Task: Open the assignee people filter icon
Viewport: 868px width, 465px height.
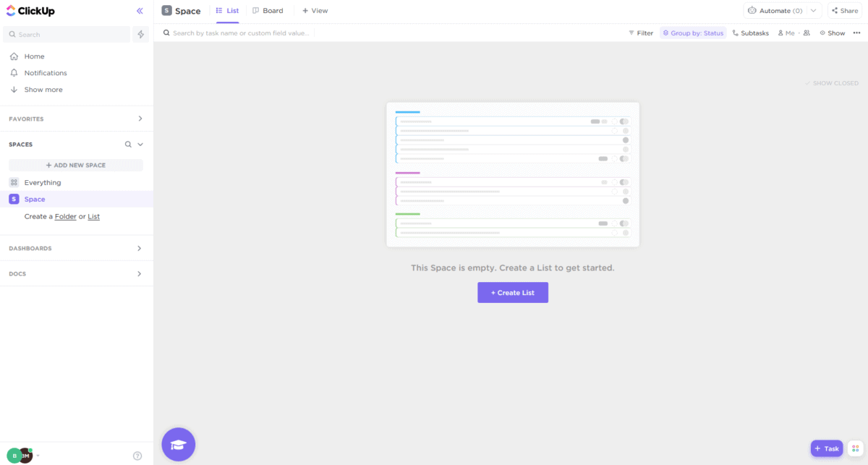Action: 807,33
